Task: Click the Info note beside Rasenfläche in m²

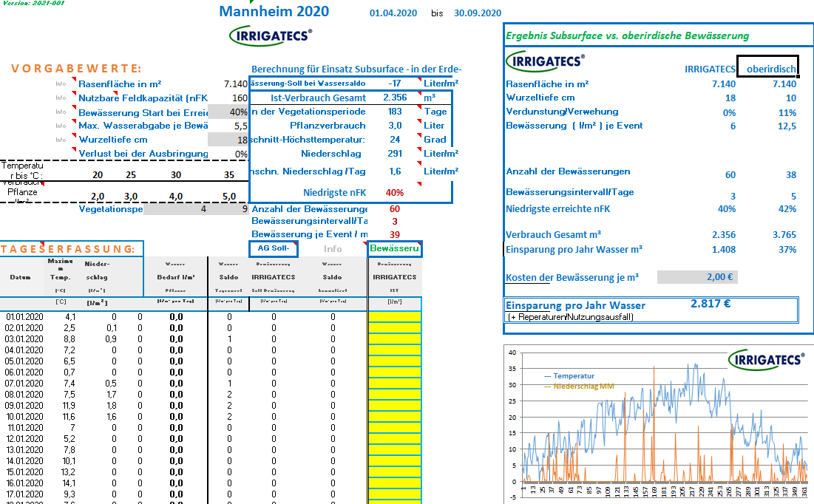Action: tap(61, 84)
